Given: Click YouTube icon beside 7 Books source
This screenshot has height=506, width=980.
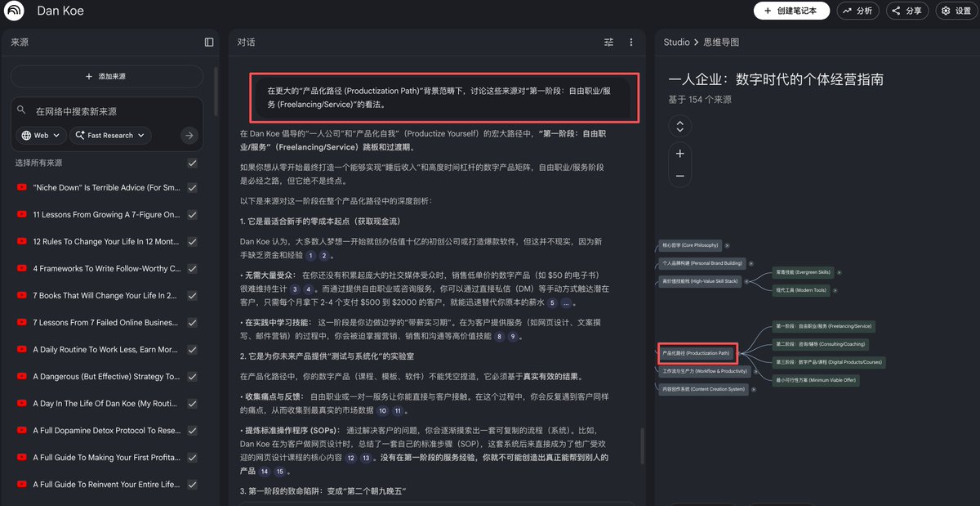Looking at the screenshot, I should tap(21, 295).
